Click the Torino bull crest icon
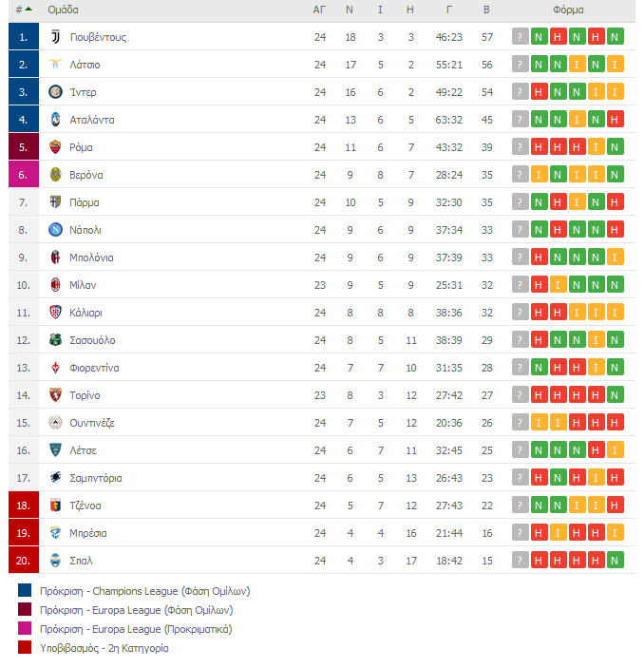The width and height of the screenshot is (644, 668). pyautogui.click(x=55, y=395)
